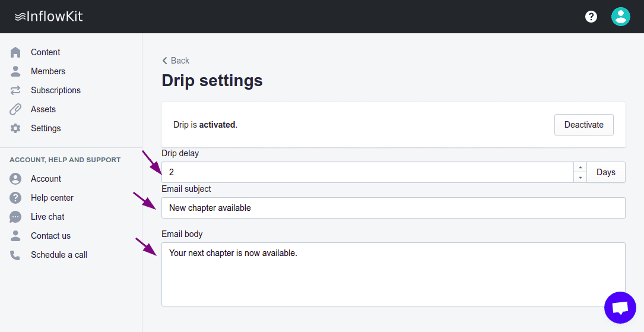Image resolution: width=644 pixels, height=332 pixels.
Task: Open the Account menu item
Action: [46, 179]
